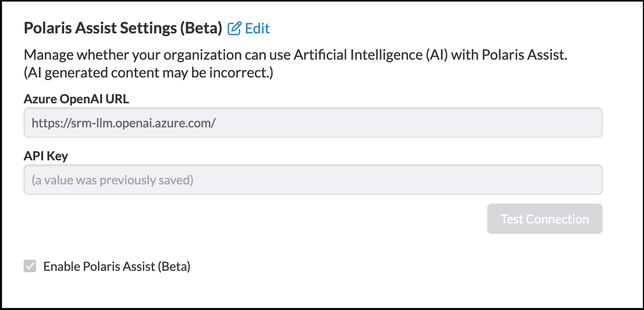
Task: Click the pencil Edit icon beside heading
Action: (234, 29)
